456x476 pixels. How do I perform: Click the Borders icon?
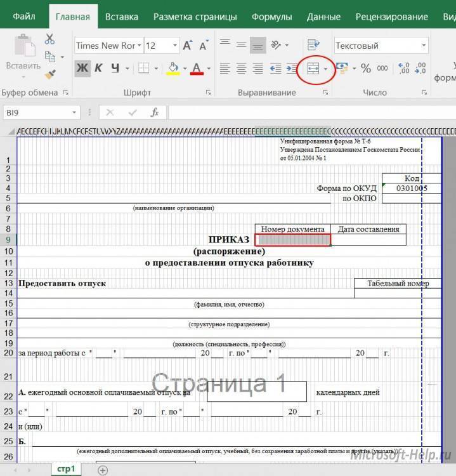(144, 69)
